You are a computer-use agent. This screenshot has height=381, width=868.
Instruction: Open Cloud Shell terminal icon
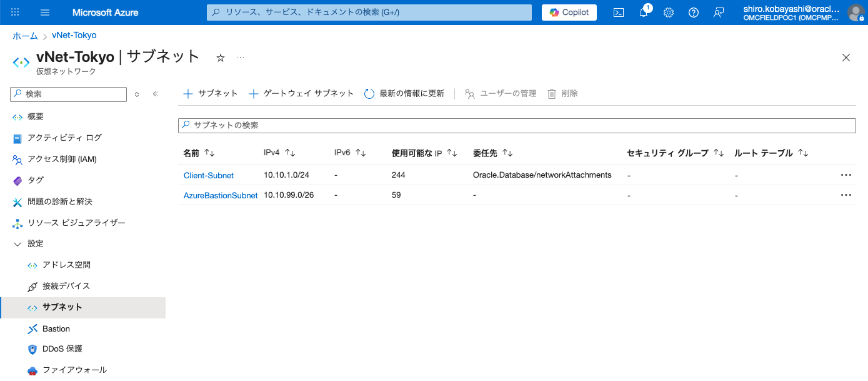coord(619,13)
